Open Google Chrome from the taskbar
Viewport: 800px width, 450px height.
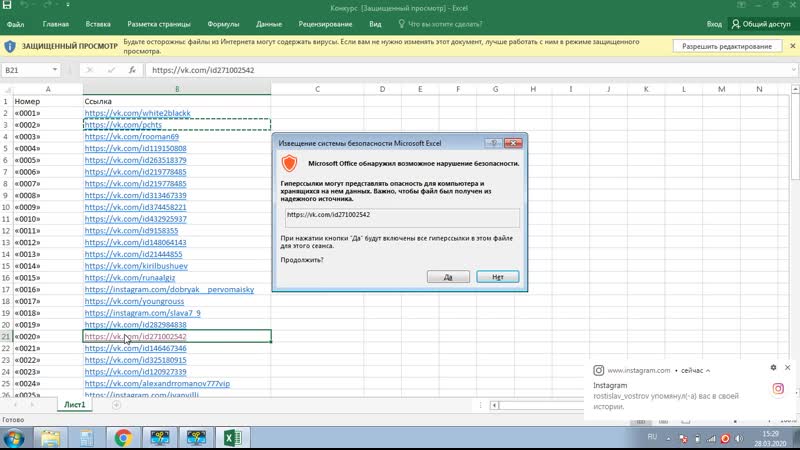(123, 437)
